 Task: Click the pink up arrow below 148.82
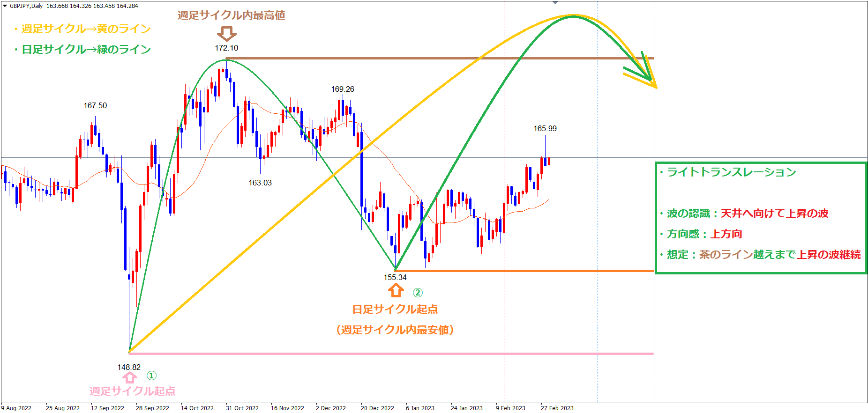[x=130, y=377]
